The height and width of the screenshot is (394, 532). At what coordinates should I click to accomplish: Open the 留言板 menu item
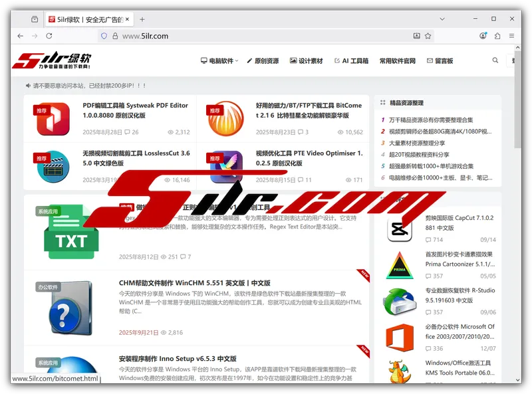tap(440, 60)
